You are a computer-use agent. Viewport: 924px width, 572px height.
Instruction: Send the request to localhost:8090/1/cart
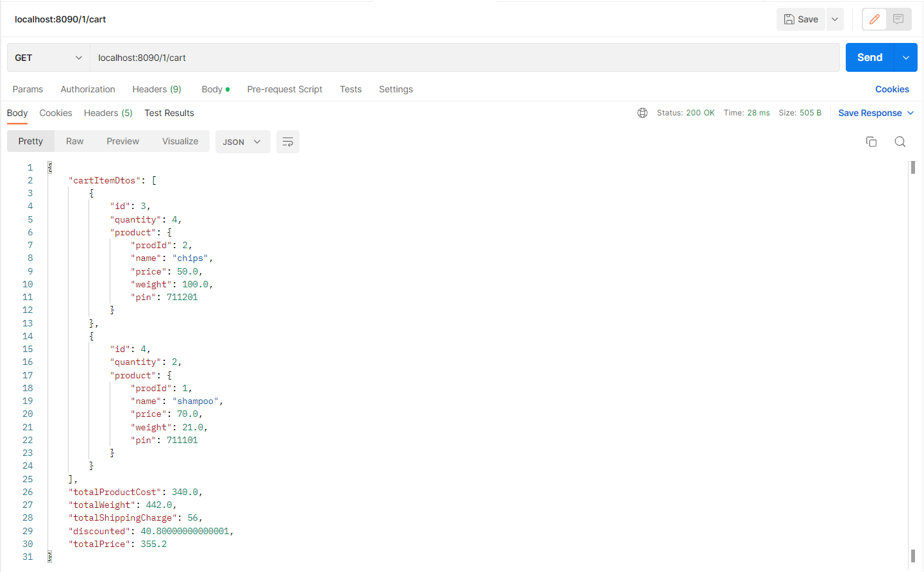(x=869, y=57)
